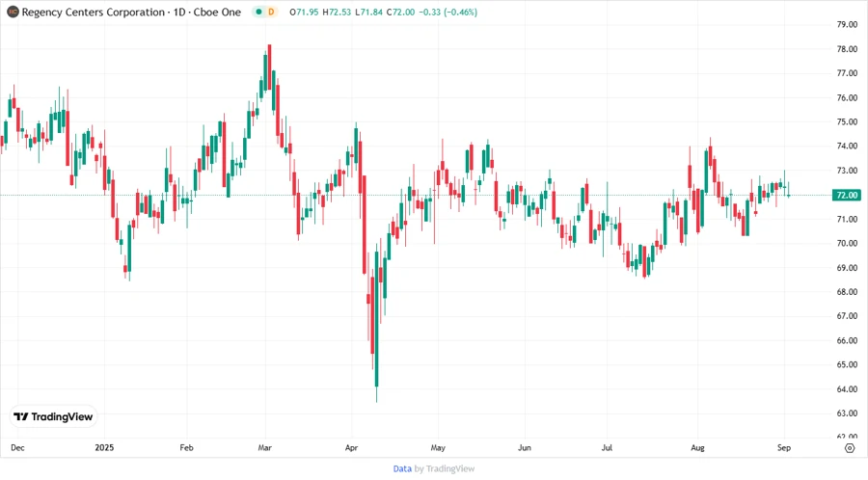Open chart settings gear icon
Image resolution: width=868 pixels, height=480 pixels.
[x=850, y=448]
